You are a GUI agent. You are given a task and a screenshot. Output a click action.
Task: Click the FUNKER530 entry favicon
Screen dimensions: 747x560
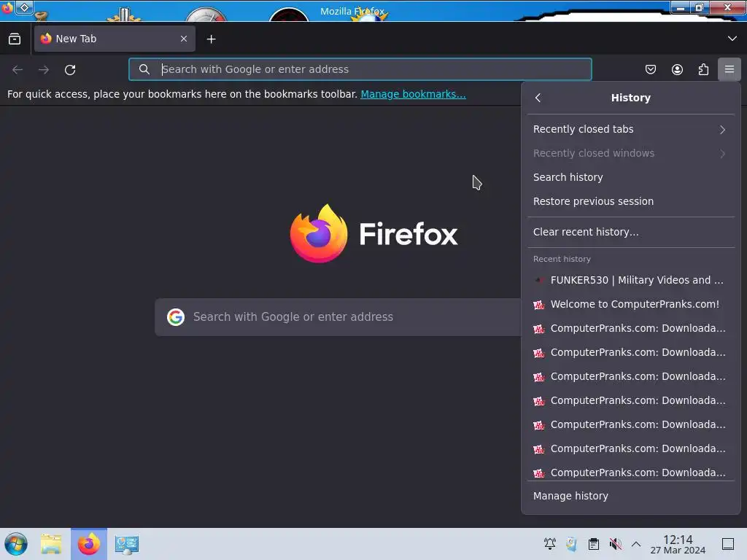coord(539,281)
